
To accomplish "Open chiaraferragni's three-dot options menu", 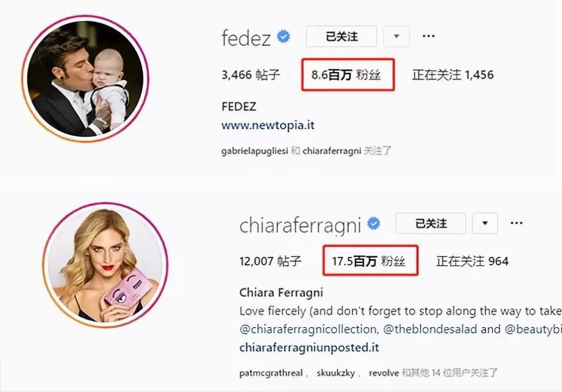I will [517, 223].
